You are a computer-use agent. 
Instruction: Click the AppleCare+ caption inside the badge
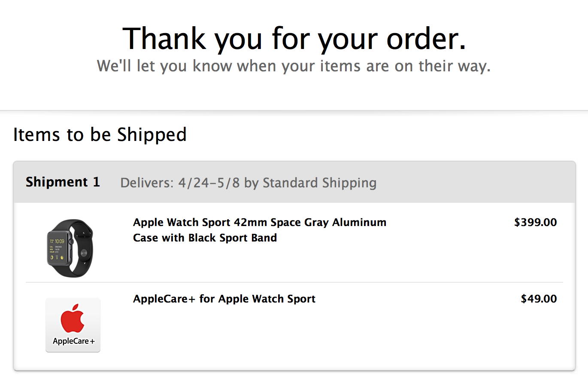click(x=73, y=342)
